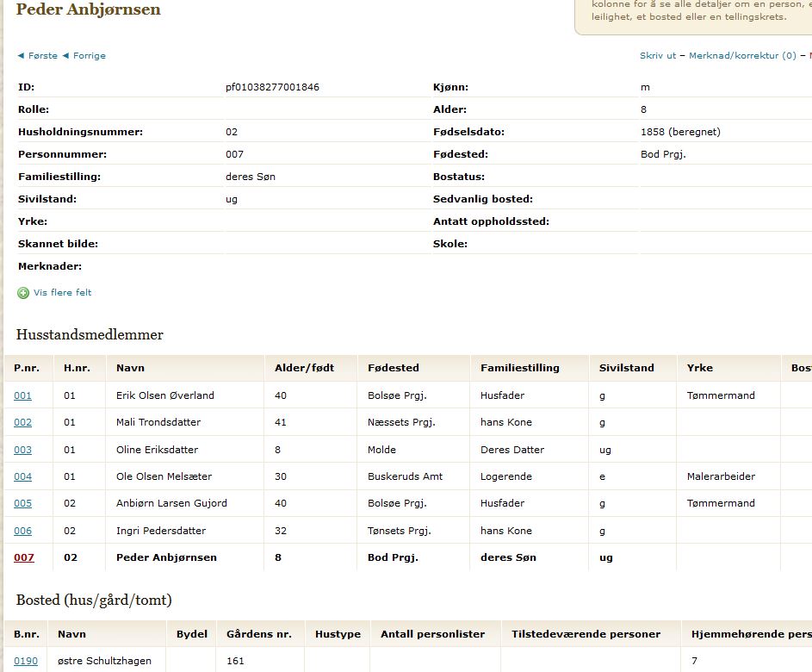Open residence number 0190 link
The width and height of the screenshot is (812, 672).
pyautogui.click(x=25, y=661)
